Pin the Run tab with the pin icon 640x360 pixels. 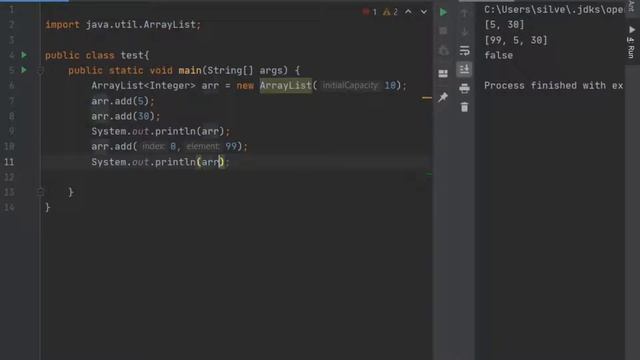443,97
